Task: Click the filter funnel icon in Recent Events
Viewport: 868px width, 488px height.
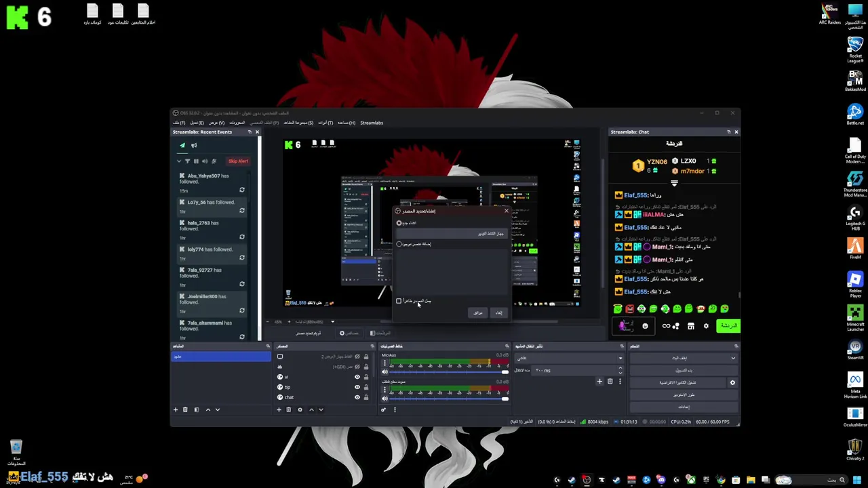Action: click(187, 161)
